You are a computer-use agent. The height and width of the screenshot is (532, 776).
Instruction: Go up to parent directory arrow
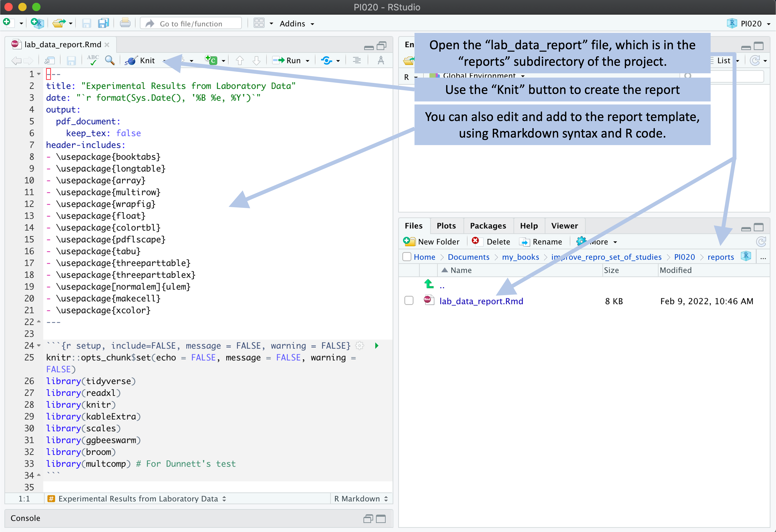click(429, 284)
